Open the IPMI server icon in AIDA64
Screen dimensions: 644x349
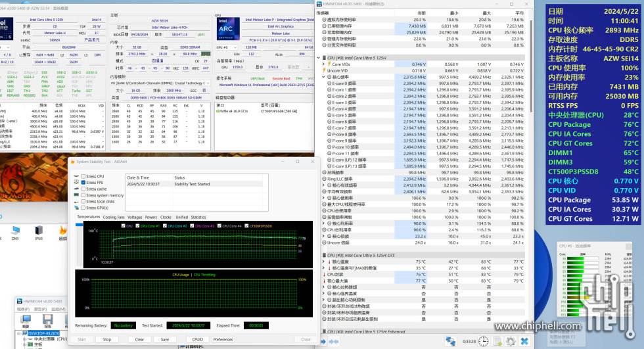[39, 230]
